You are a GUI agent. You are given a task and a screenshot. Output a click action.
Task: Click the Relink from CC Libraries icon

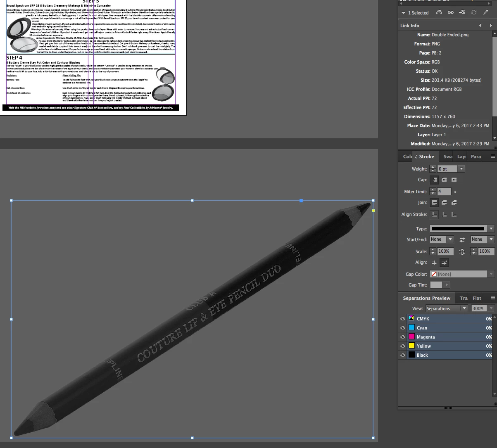(x=439, y=13)
